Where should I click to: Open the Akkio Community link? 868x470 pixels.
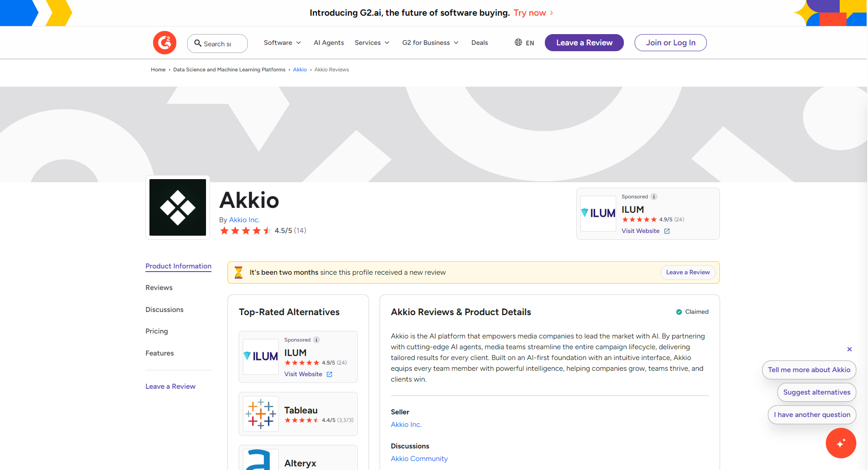click(419, 458)
